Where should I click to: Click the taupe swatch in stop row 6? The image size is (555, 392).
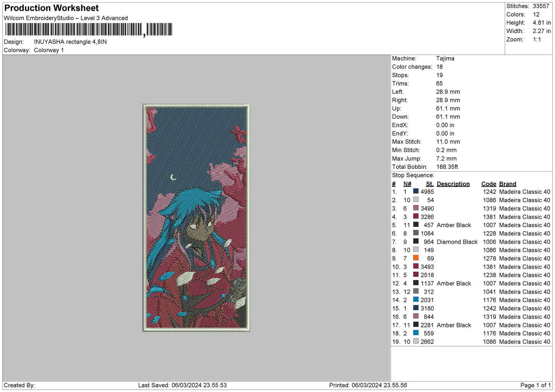click(x=416, y=233)
